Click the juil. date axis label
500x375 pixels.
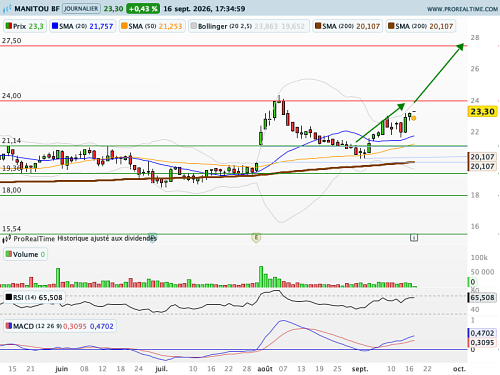pos(161,369)
